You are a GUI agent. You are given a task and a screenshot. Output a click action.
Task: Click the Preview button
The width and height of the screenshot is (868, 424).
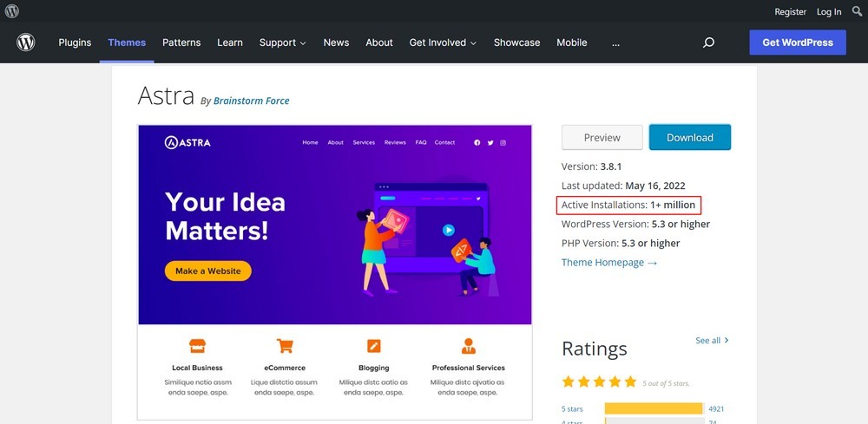(602, 137)
